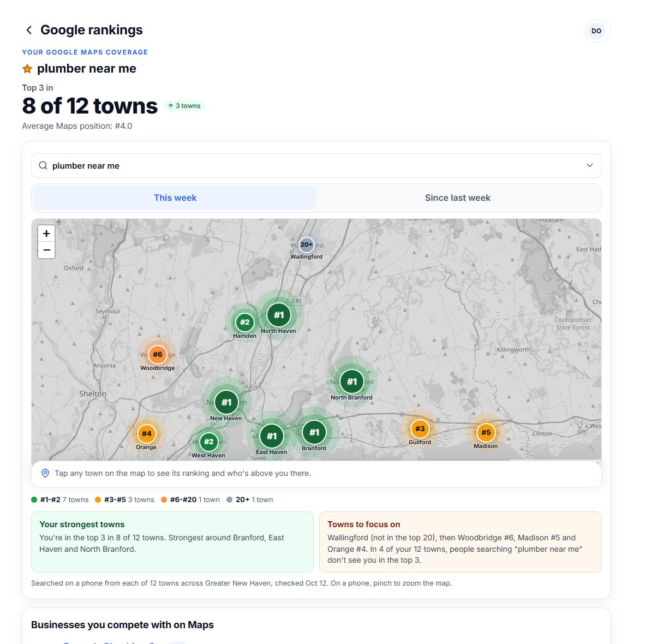Zoom out the map with minus button
The image size is (657, 644).
point(46,250)
